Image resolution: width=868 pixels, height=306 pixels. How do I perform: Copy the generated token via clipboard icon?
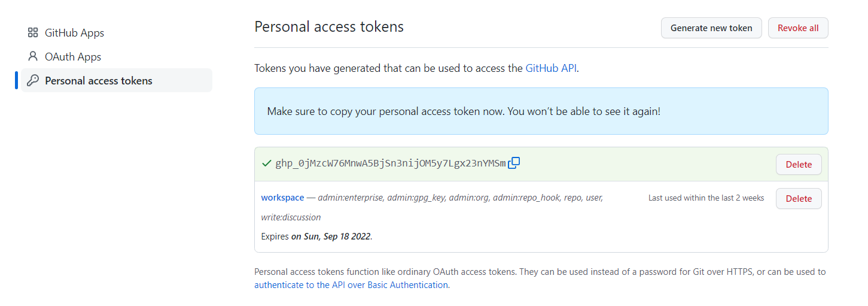[514, 163]
